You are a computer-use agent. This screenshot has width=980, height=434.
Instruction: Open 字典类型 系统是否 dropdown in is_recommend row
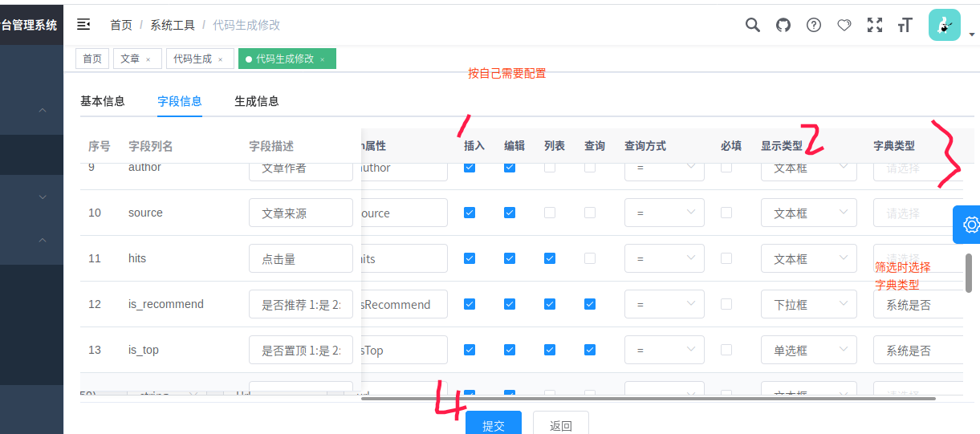click(x=918, y=304)
